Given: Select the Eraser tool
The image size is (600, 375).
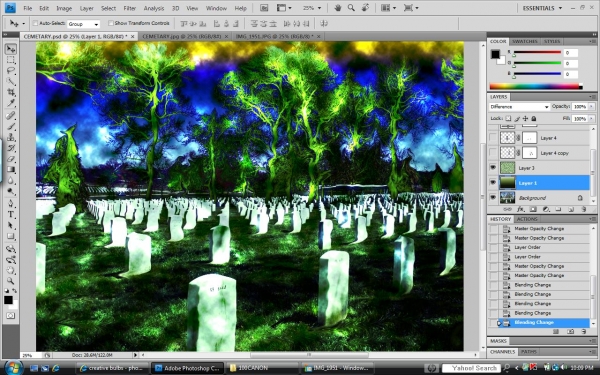Looking at the screenshot, I should [x=11, y=158].
